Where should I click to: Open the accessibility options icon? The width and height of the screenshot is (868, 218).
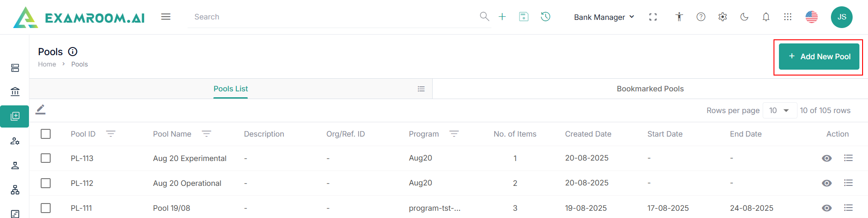(679, 17)
